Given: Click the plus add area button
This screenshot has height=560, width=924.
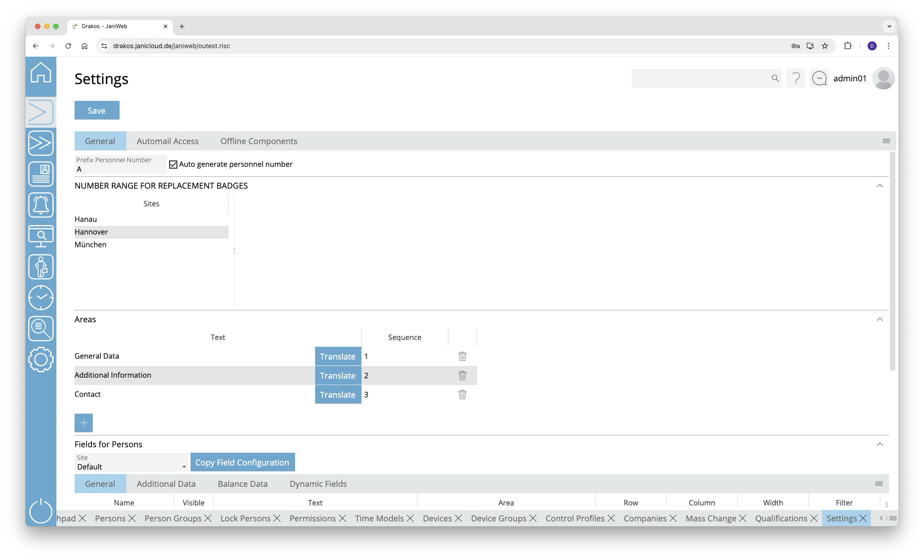Looking at the screenshot, I should 84,423.
